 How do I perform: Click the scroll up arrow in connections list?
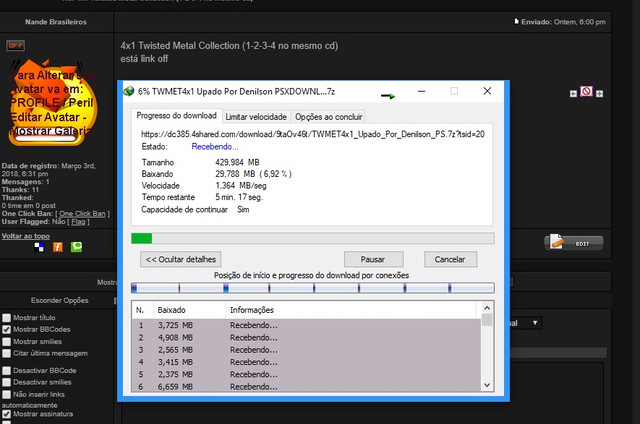click(x=487, y=308)
